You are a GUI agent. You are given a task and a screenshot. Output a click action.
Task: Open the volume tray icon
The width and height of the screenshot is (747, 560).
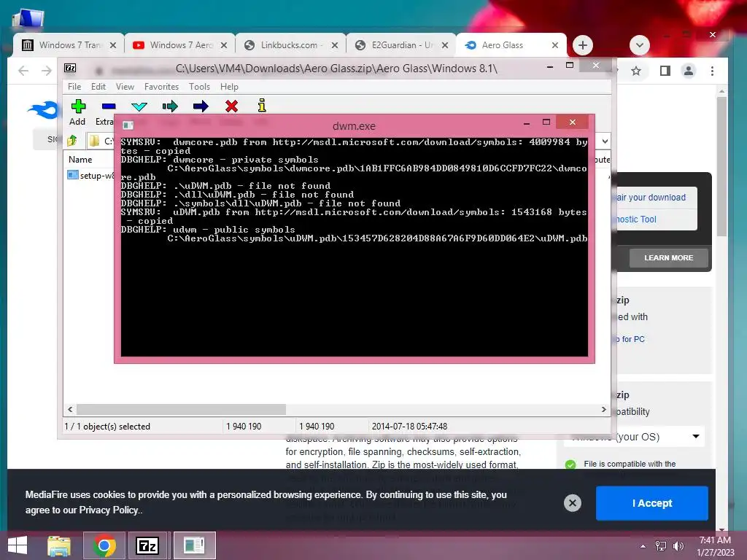click(678, 545)
